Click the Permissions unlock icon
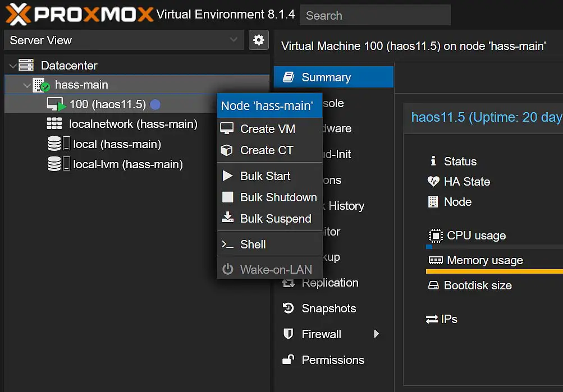Image resolution: width=563 pixels, height=392 pixels. 289,359
